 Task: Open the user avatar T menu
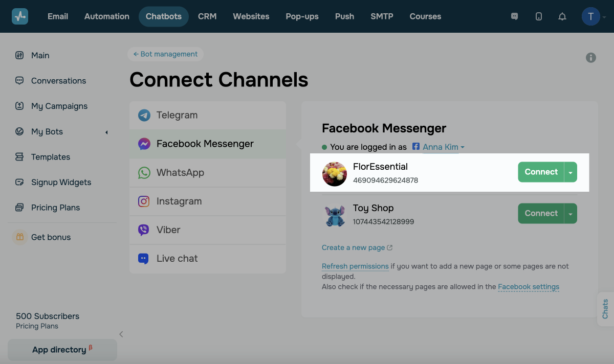(x=591, y=16)
